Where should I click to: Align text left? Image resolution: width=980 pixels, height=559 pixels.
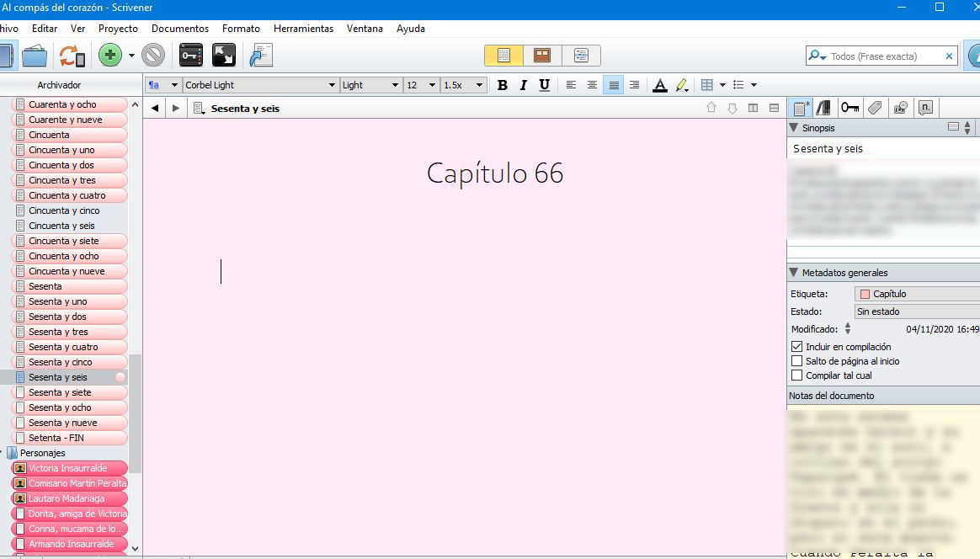pos(571,85)
